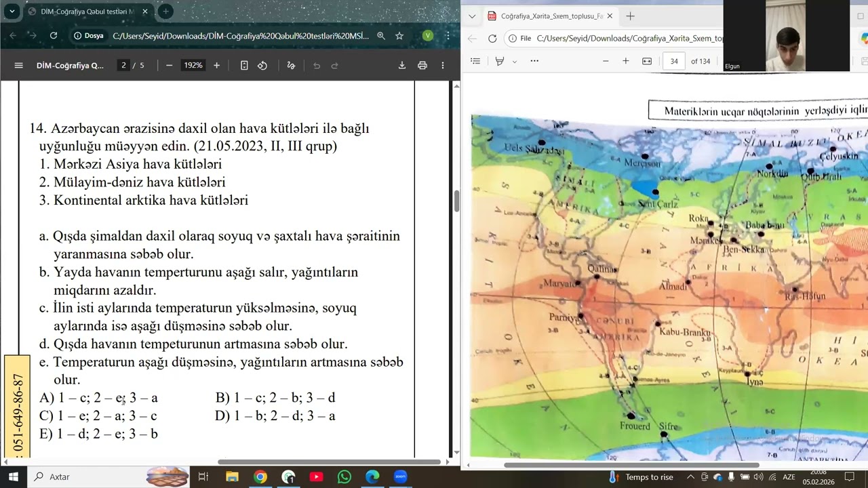Zoom out in Chrome PDF viewer

click(x=169, y=66)
